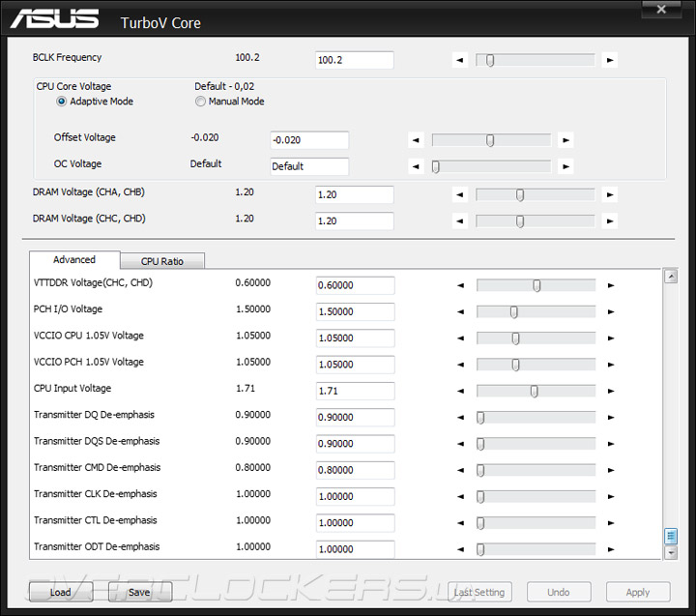The height and width of the screenshot is (616, 696).
Task: Decrease Transmitter ODT De-emphasis left arrow
Action: [x=461, y=549]
